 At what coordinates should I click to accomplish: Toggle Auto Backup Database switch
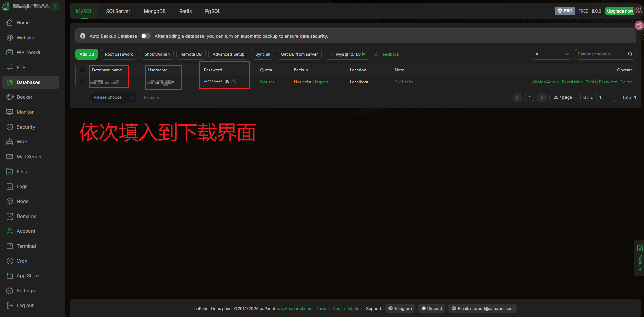tap(146, 36)
